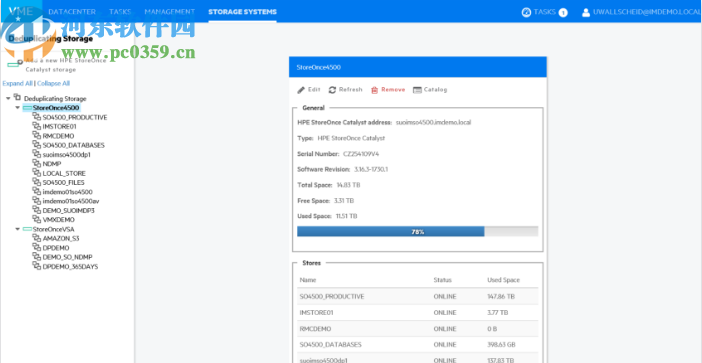702x363 pixels.
Task: Open the DATACENTER tab
Action: coord(72,12)
